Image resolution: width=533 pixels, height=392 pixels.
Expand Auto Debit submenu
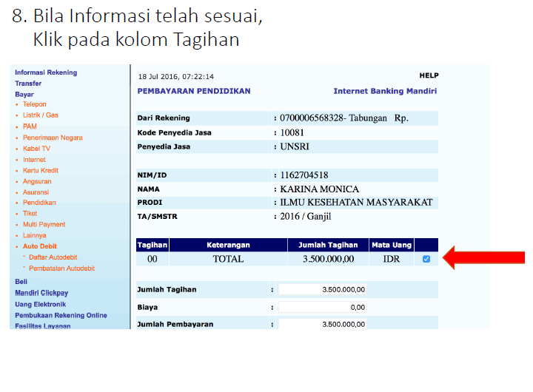tap(40, 246)
